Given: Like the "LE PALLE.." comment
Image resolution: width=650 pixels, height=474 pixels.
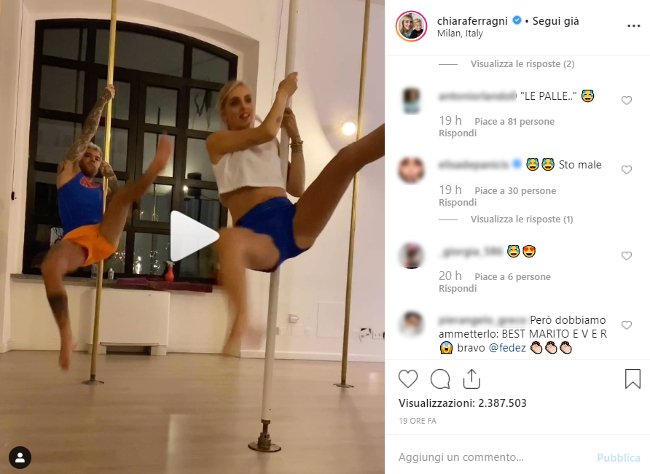Looking at the screenshot, I should 626,100.
